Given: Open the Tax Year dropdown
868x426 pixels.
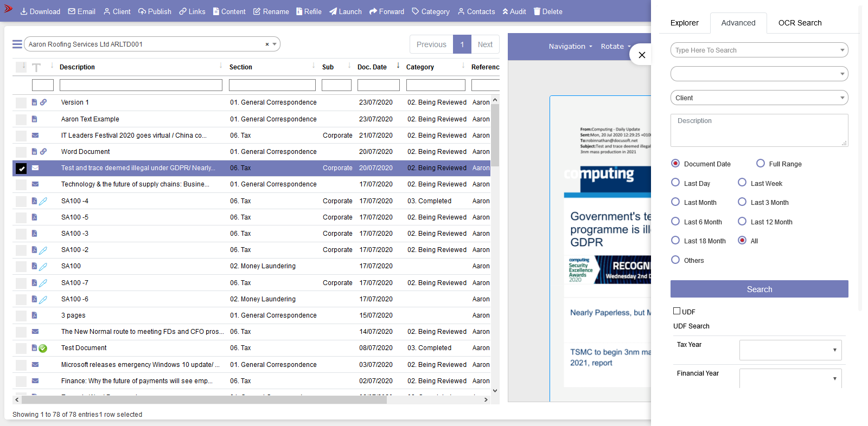Looking at the screenshot, I should [790, 350].
